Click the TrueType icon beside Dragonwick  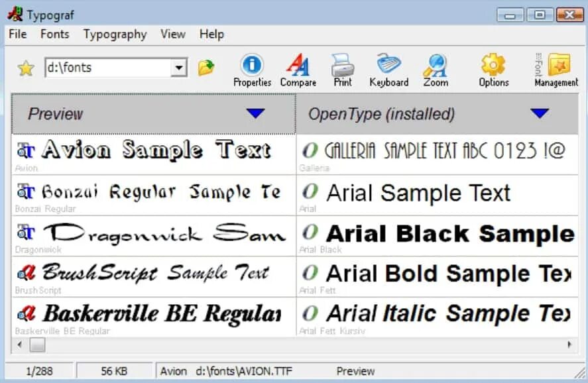pyautogui.click(x=26, y=233)
